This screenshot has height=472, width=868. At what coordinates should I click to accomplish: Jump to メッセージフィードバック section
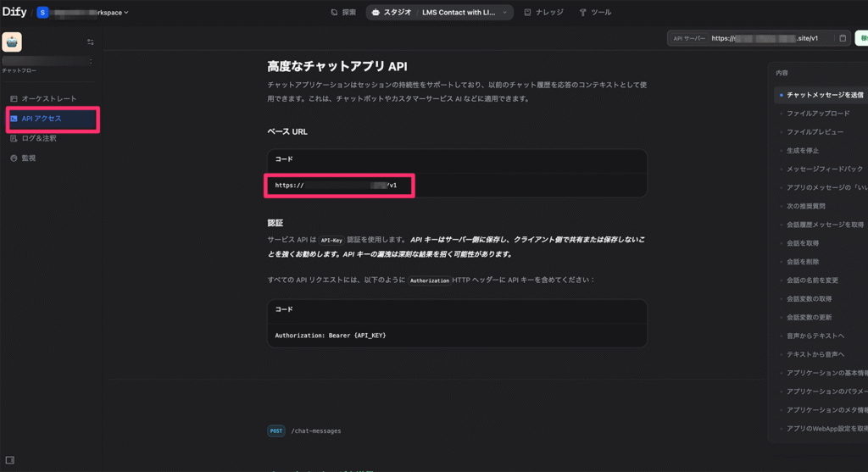click(824, 169)
